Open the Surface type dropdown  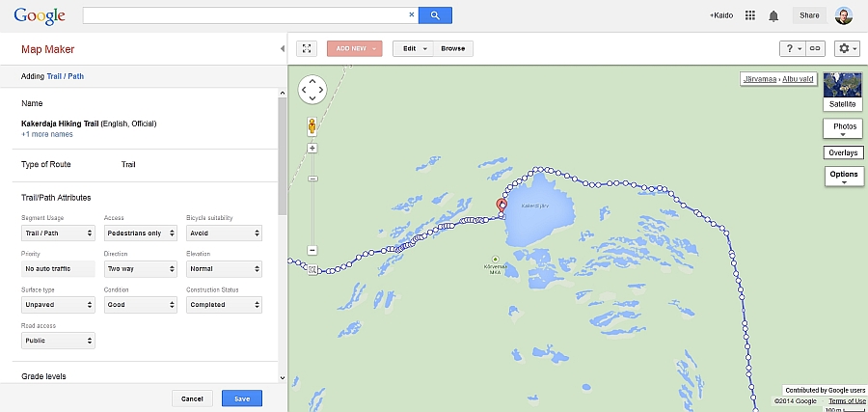point(58,305)
